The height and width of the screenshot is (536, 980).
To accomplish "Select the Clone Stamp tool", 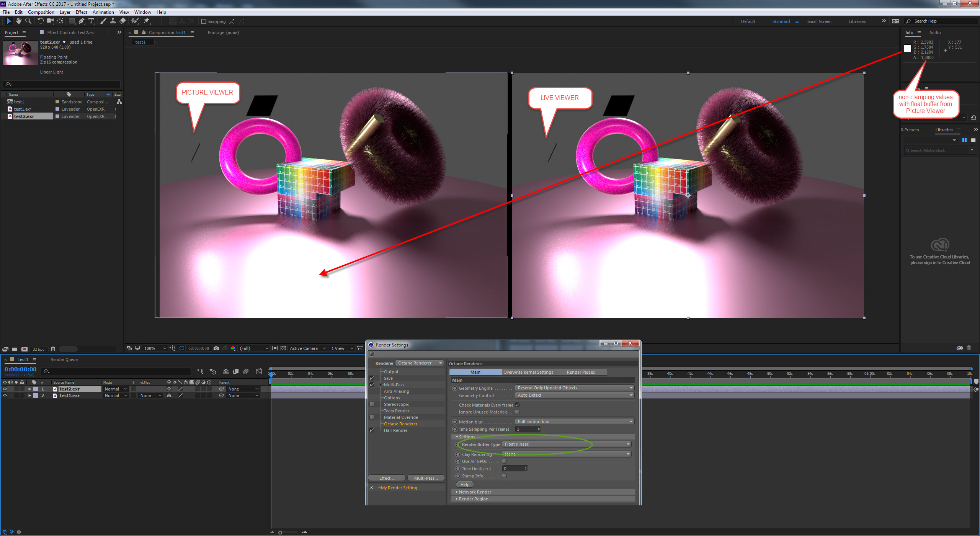I will click(x=113, y=21).
